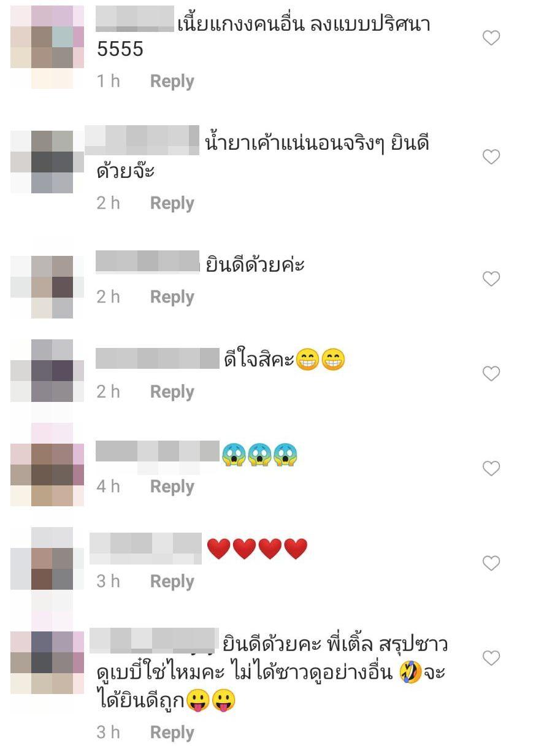
Task: Tap heart on the last multi-line comment
Action: (x=491, y=658)
